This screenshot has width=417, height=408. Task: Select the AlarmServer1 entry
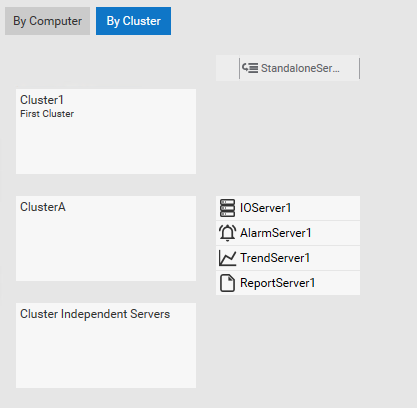[x=288, y=233]
